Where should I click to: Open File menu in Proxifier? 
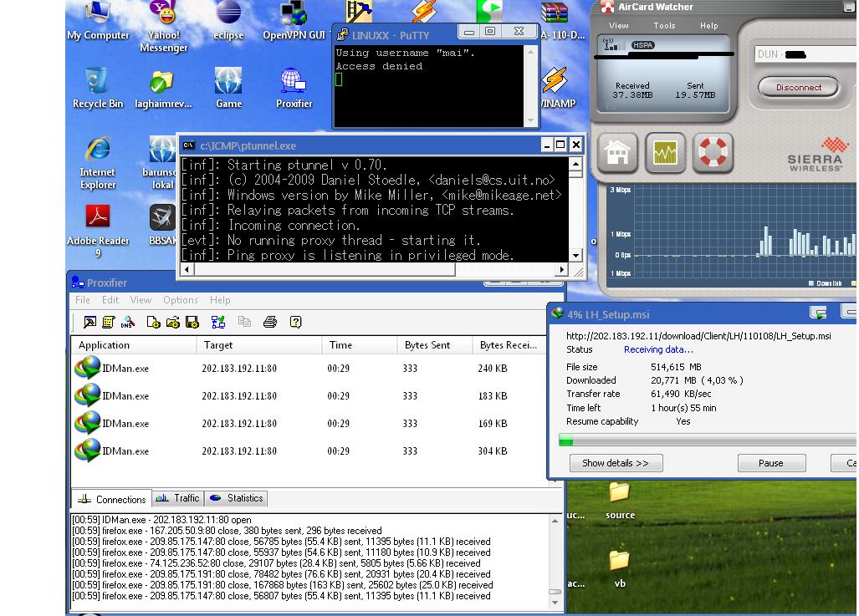82,300
